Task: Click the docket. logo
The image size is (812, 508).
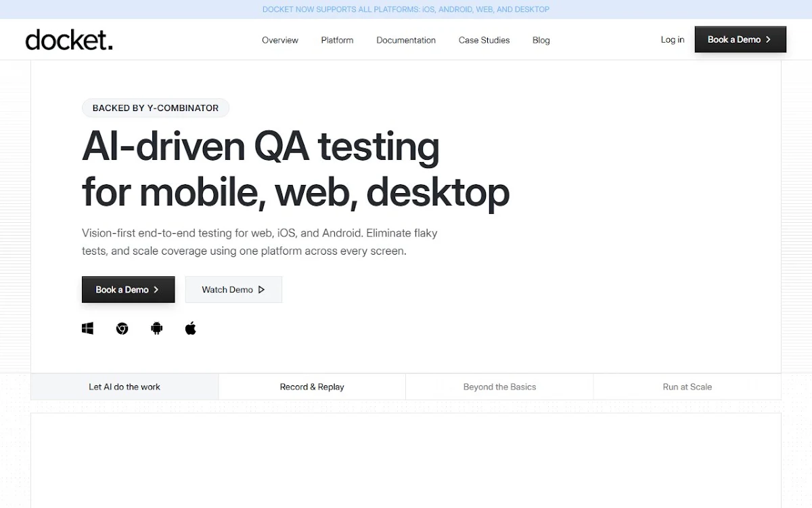Action: tap(69, 40)
